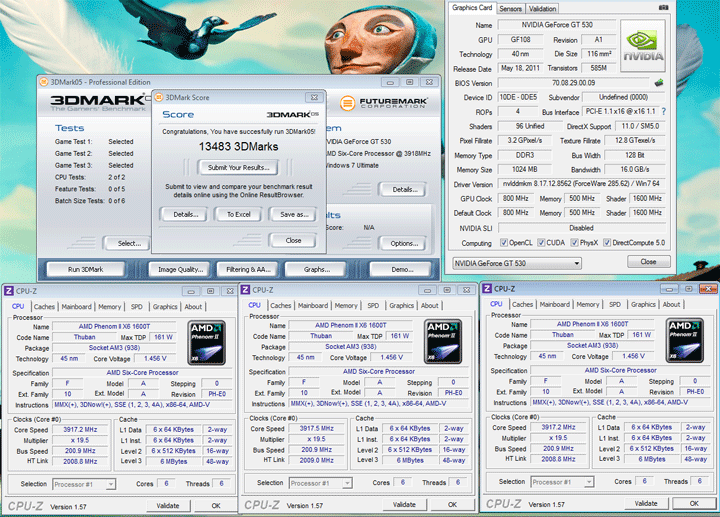Click the GPU-Z screenshot camera icon
720x517 pixels.
click(x=664, y=7)
